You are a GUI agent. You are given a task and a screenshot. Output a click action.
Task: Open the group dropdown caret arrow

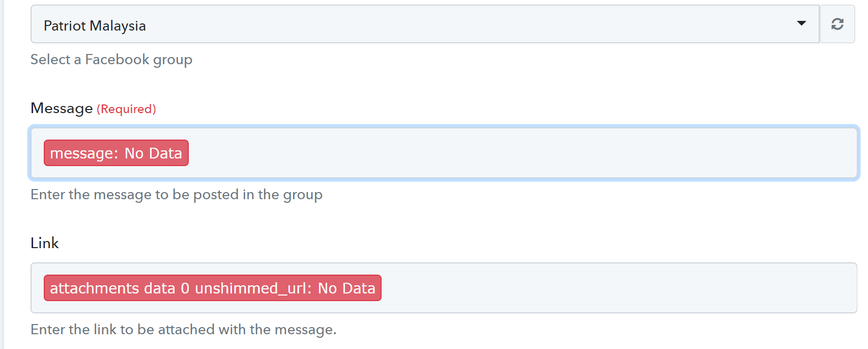coord(801,23)
